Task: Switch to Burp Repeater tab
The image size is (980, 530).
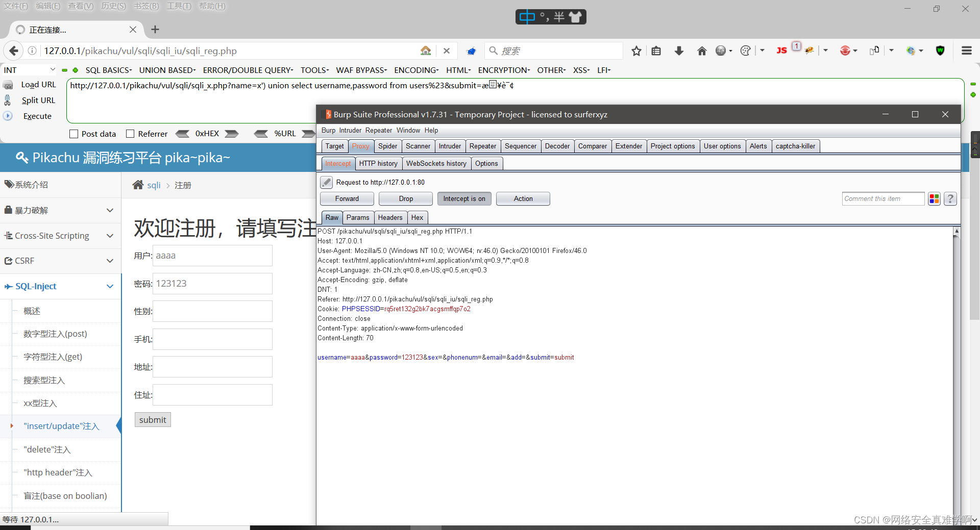Action: [482, 146]
